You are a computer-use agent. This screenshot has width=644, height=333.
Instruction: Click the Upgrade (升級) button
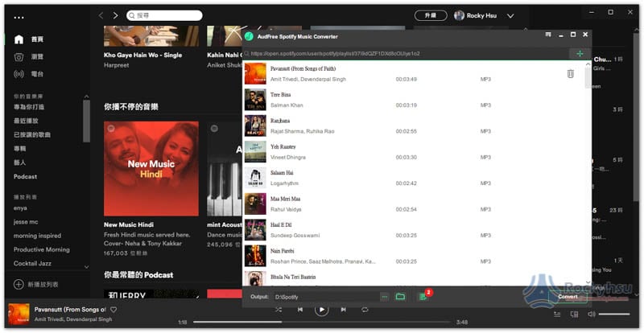click(x=431, y=15)
